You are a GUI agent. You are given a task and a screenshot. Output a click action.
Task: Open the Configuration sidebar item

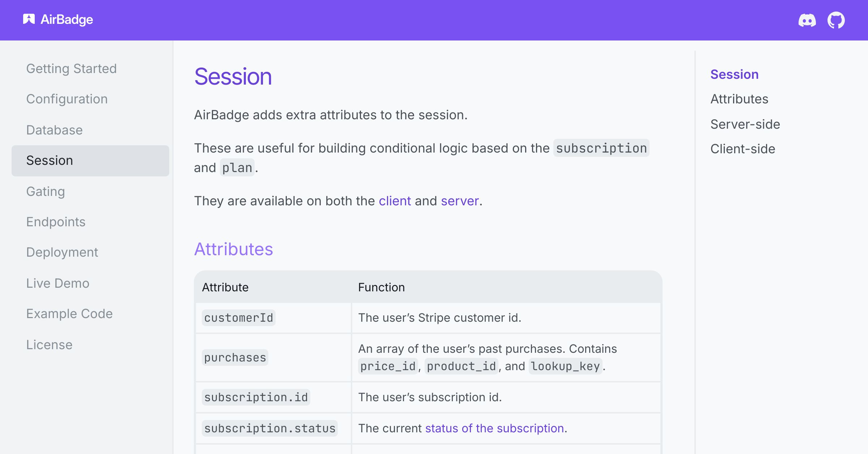point(67,99)
